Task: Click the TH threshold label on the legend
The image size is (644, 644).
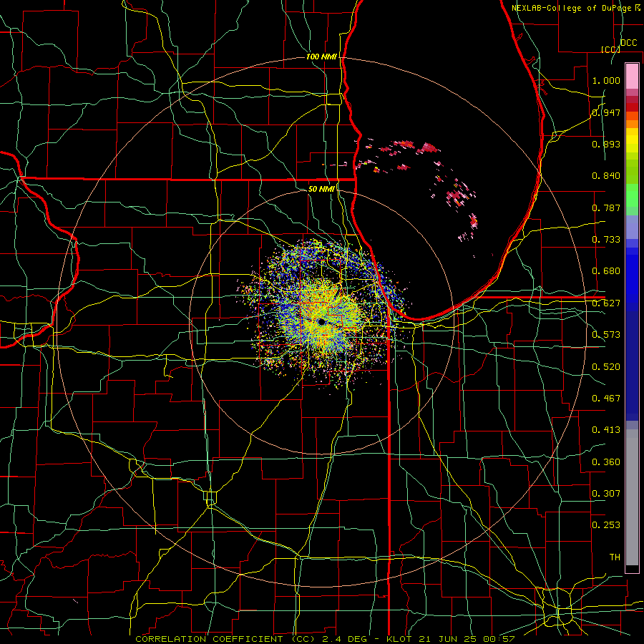Action: pos(615,557)
